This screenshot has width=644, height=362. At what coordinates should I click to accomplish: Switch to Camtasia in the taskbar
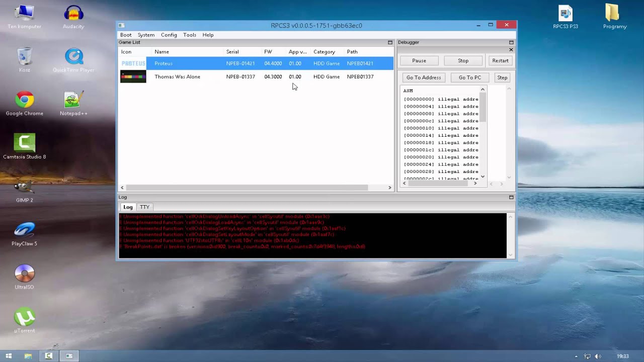(49, 356)
